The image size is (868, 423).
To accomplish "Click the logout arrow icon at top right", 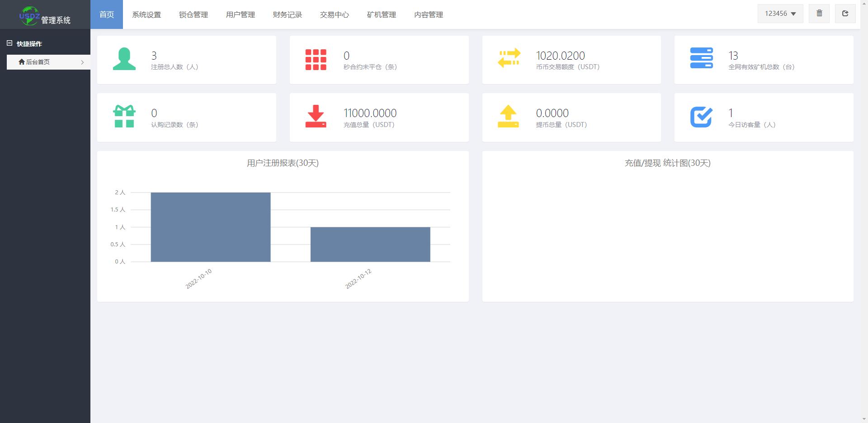I will [845, 14].
